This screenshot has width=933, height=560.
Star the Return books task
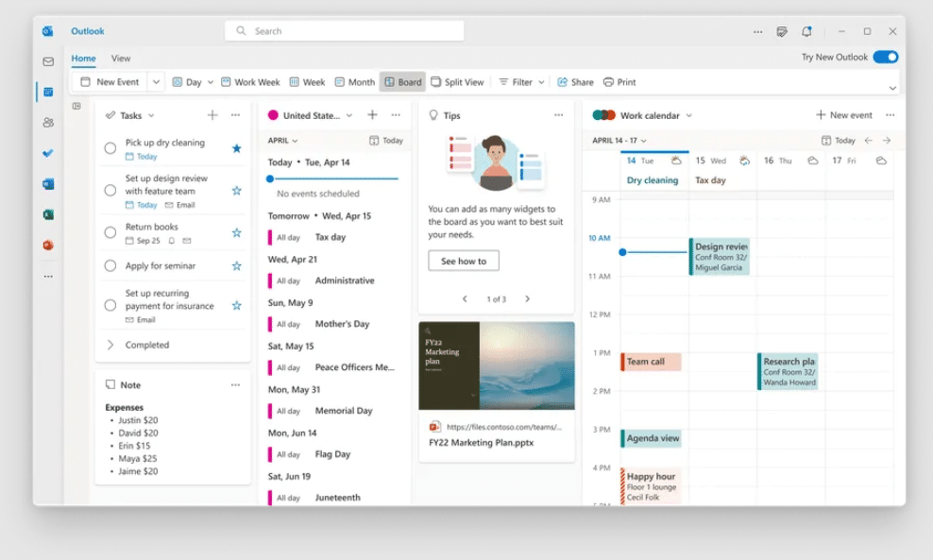(x=237, y=232)
